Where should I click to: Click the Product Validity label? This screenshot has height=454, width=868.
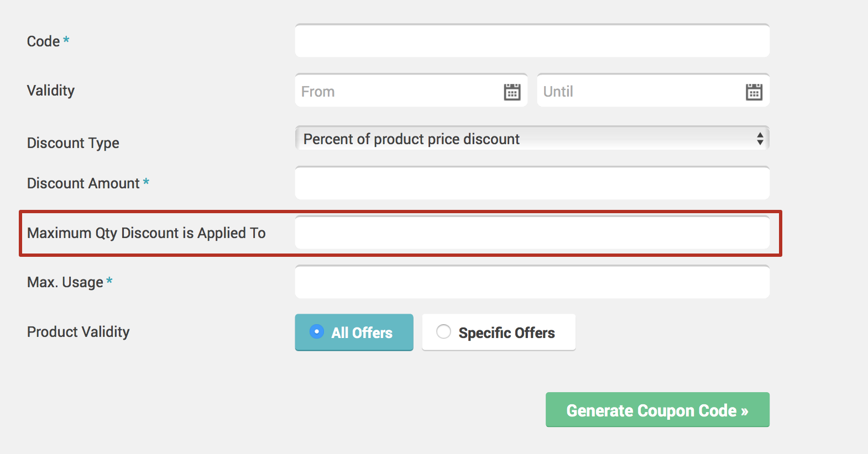click(79, 332)
